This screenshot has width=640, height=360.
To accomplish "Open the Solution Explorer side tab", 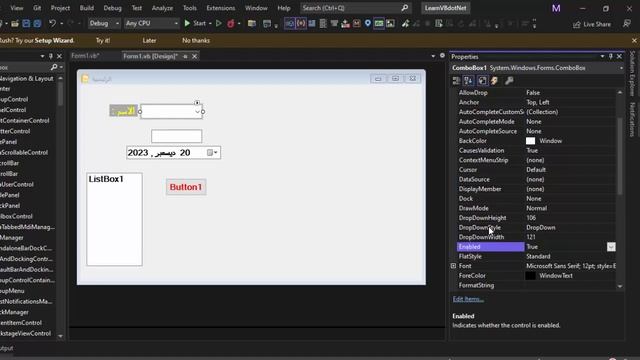I will 632,73.
